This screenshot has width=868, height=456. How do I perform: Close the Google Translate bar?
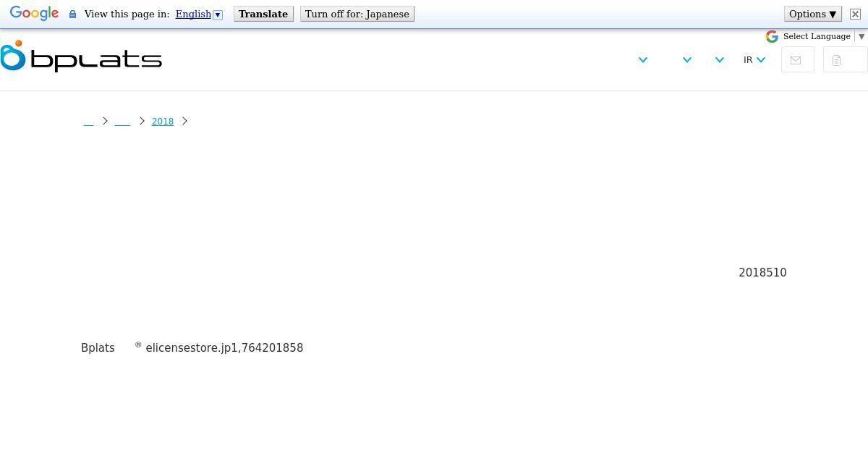click(x=855, y=14)
